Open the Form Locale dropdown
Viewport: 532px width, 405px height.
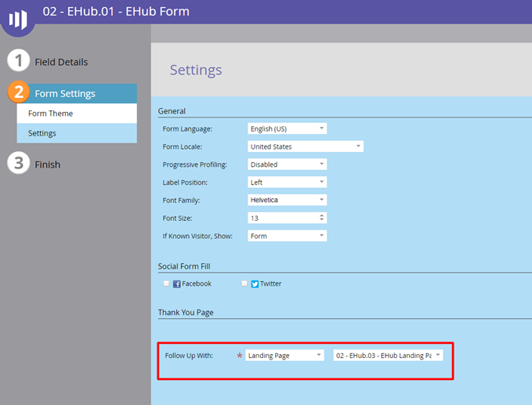[306, 146]
